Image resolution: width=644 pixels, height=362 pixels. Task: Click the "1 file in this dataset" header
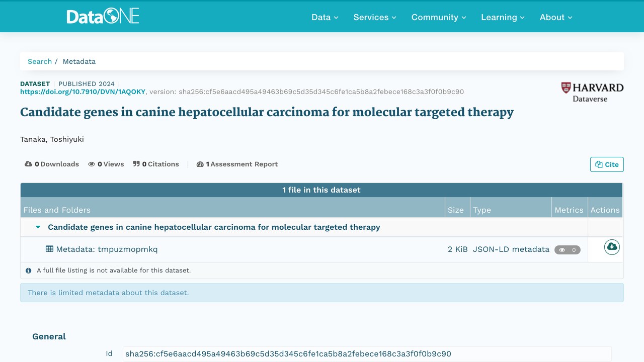pyautogui.click(x=321, y=190)
